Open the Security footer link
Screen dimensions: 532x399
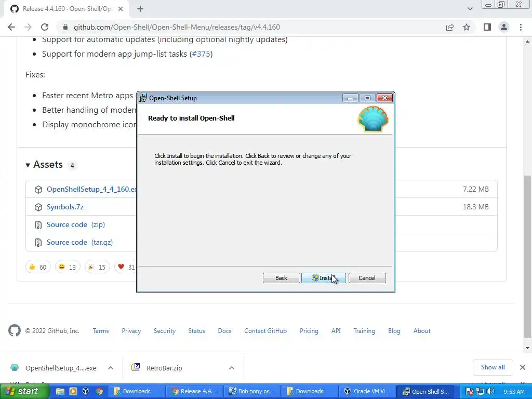coord(165,331)
